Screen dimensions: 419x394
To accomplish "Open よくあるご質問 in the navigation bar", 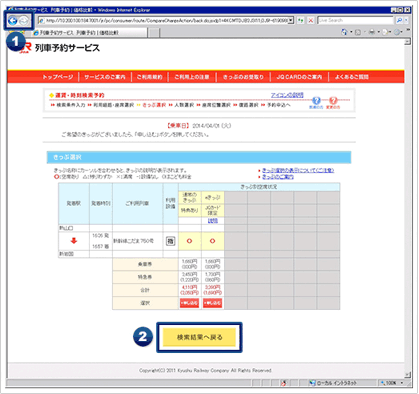I will click(351, 77).
